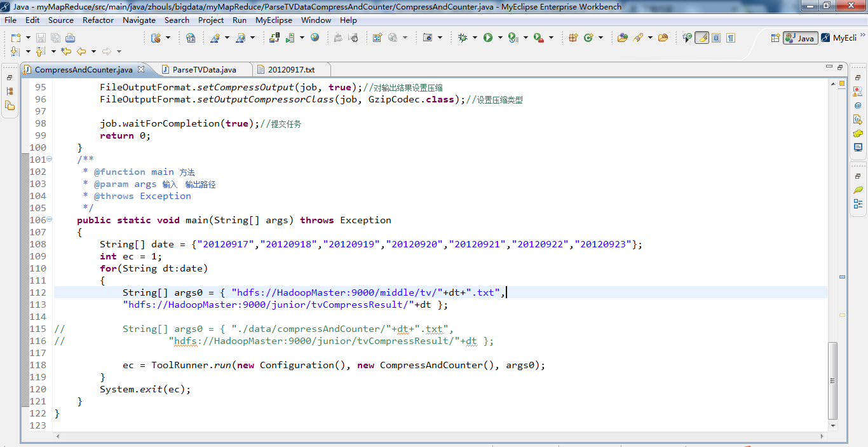This screenshot has width=868, height=447.
Task: Open the Run configurations dropdown arrow
Action: (x=500, y=38)
